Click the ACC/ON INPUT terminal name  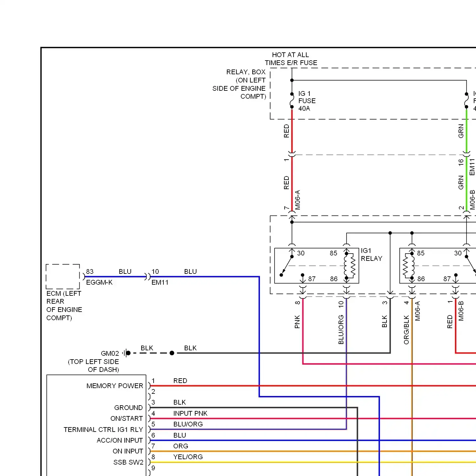(120, 440)
